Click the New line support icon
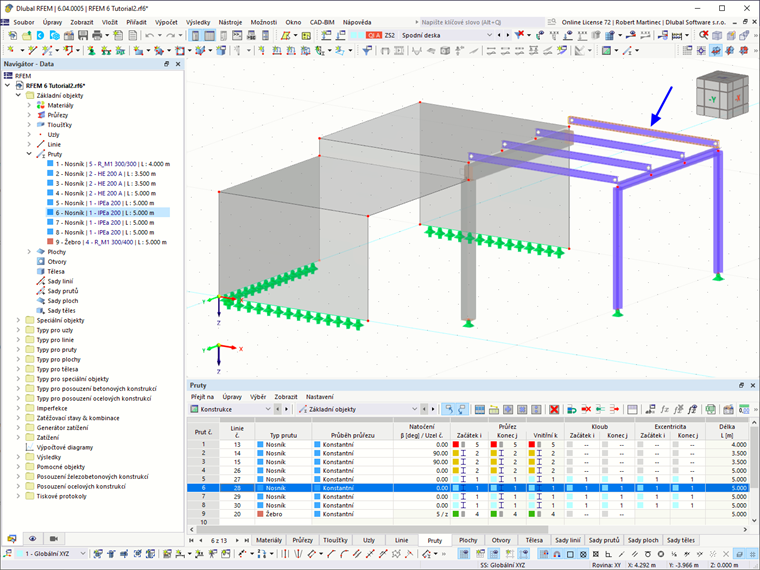This screenshot has height=570, width=760. coord(106,50)
